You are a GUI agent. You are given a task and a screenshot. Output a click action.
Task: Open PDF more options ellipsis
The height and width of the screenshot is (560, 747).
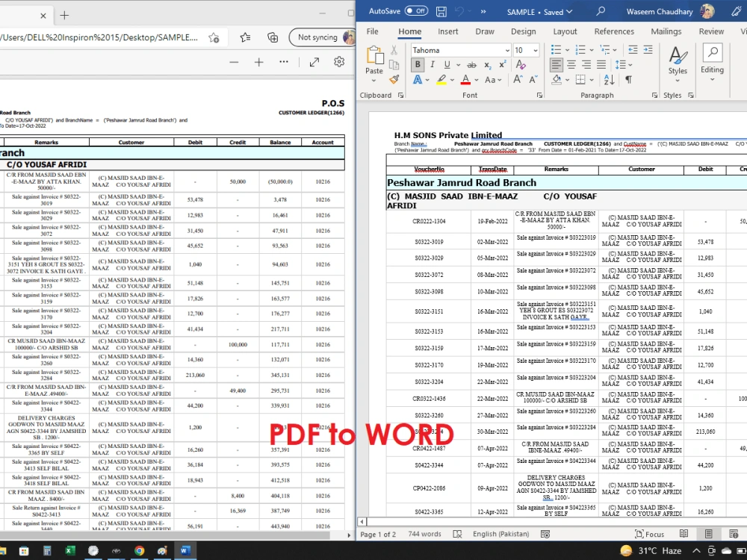283,62
